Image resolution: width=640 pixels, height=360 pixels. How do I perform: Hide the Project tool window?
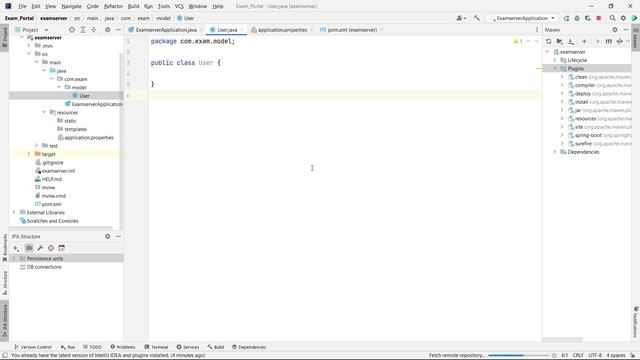[x=118, y=30]
